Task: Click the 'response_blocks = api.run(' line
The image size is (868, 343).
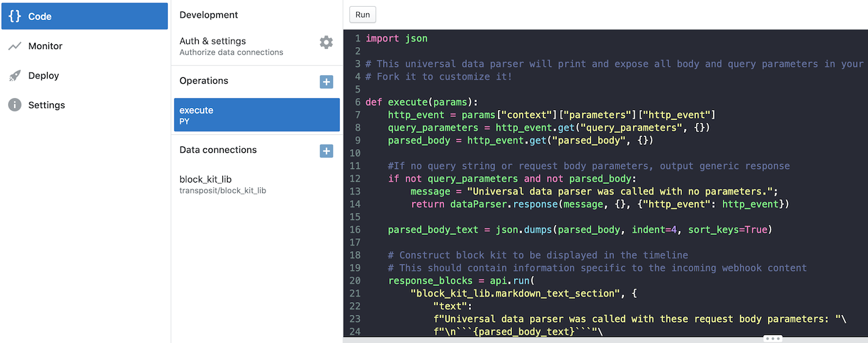Action: click(x=461, y=281)
